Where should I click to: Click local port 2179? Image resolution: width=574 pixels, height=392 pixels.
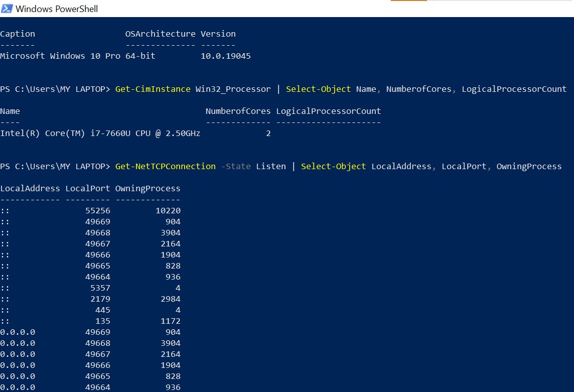click(100, 299)
